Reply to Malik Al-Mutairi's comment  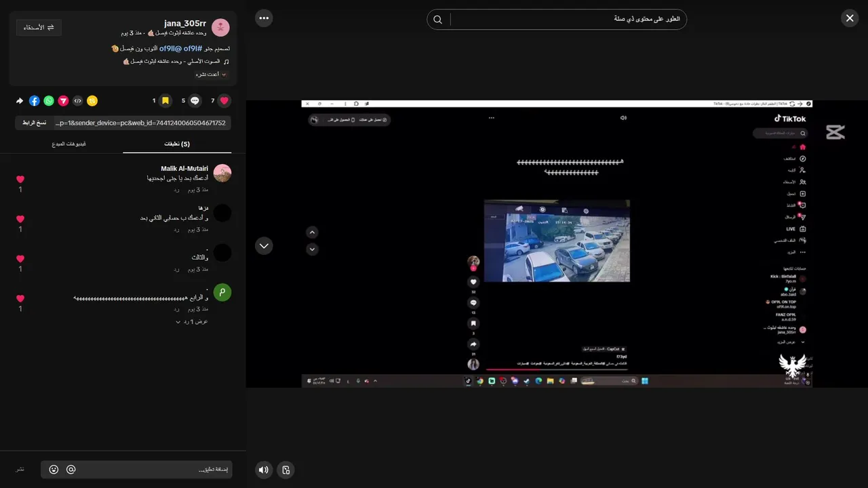tap(176, 190)
